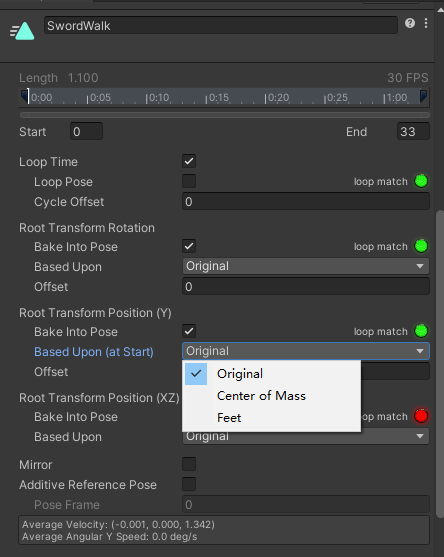The image size is (444, 557).
Task: Toggle the Mirror checkbox
Action: (x=189, y=464)
